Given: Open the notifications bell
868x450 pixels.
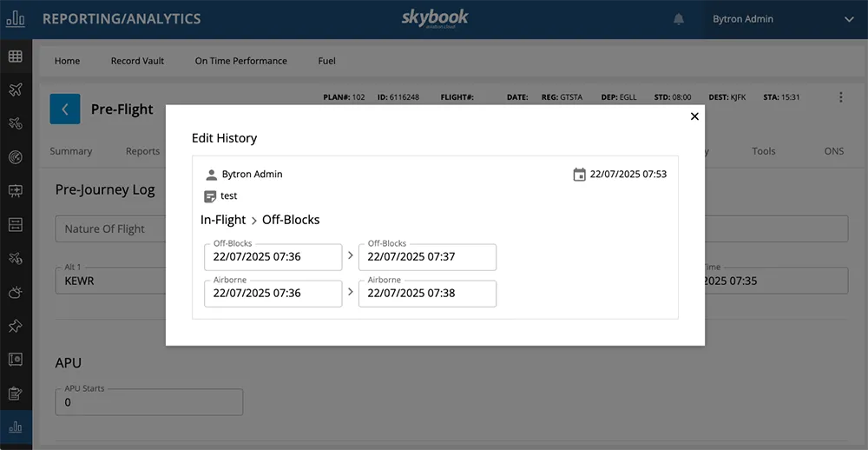Looking at the screenshot, I should click(679, 19).
